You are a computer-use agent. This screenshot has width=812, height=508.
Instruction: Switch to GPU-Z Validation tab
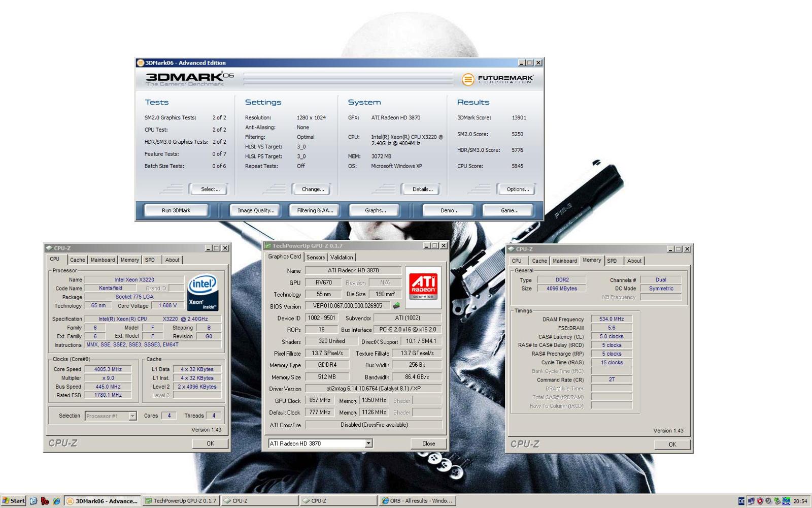(342, 258)
